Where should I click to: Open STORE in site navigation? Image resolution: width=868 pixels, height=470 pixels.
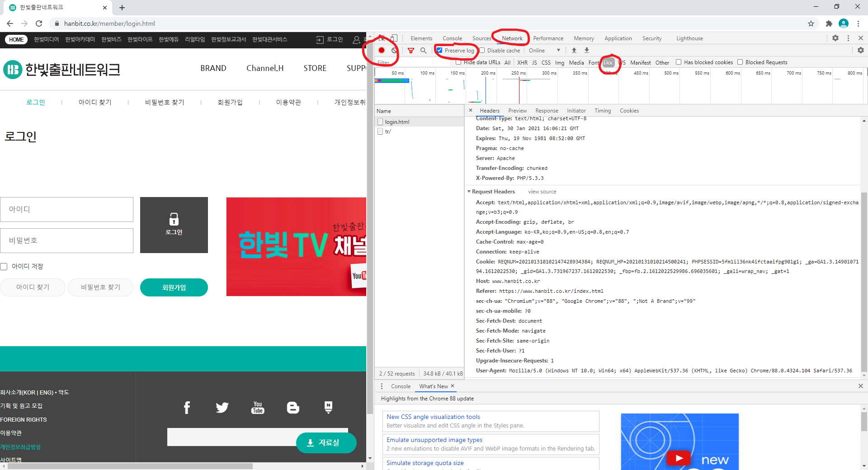coord(315,68)
